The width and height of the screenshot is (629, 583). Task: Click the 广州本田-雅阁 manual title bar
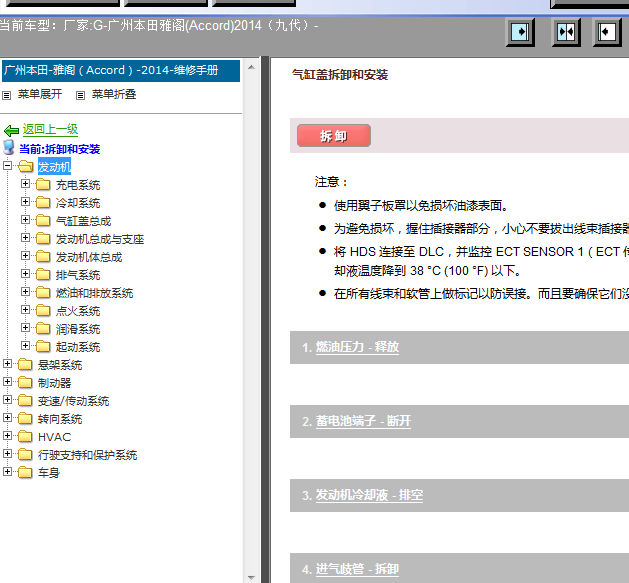coord(121,71)
